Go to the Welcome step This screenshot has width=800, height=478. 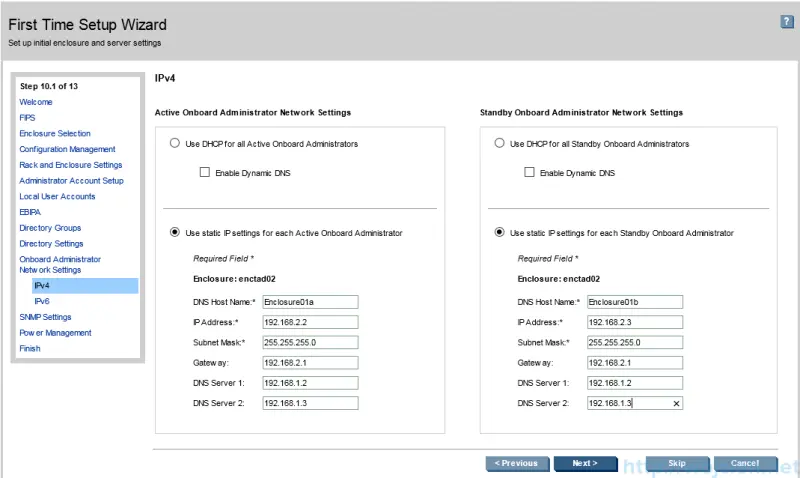coord(36,102)
